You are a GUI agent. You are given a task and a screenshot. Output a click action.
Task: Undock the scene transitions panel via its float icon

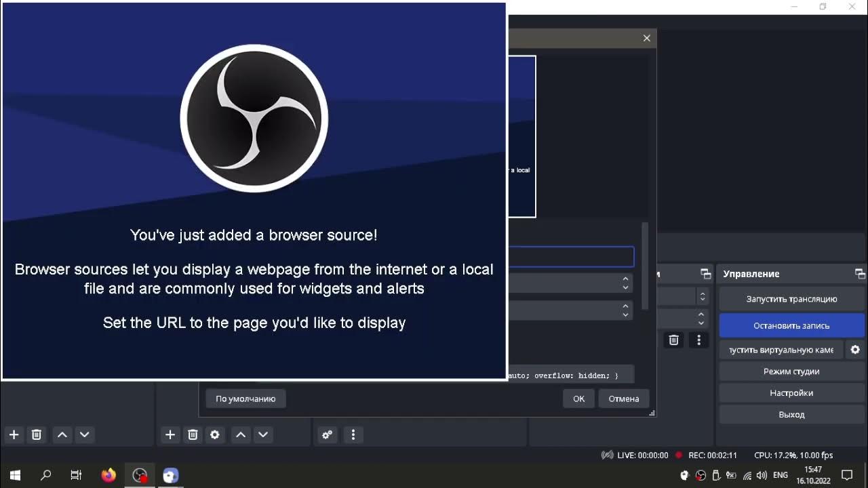pos(705,274)
